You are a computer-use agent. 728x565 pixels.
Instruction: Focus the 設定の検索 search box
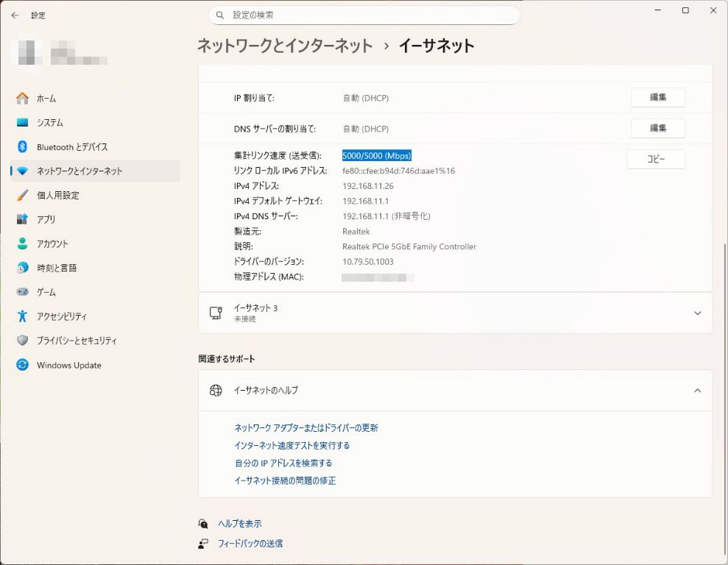click(364, 15)
